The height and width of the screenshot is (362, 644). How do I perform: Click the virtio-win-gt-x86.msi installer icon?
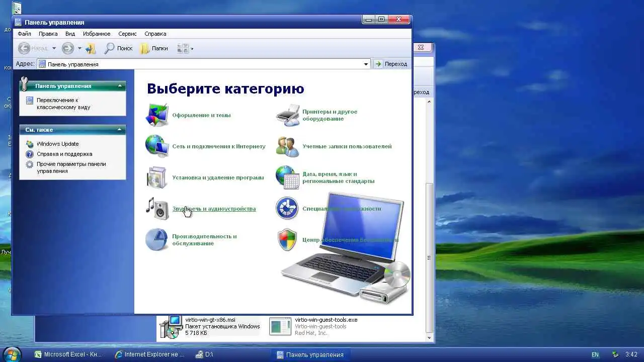pyautogui.click(x=171, y=327)
